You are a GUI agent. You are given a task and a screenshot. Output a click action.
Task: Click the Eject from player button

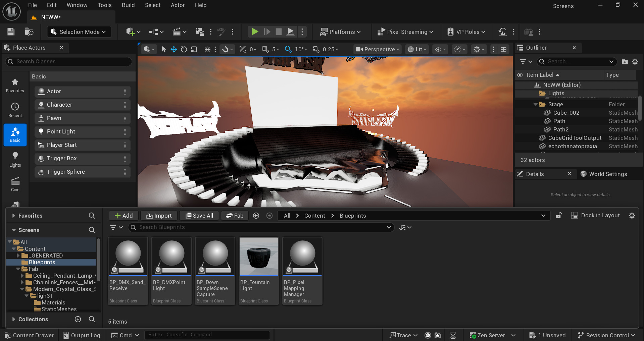coord(290,32)
